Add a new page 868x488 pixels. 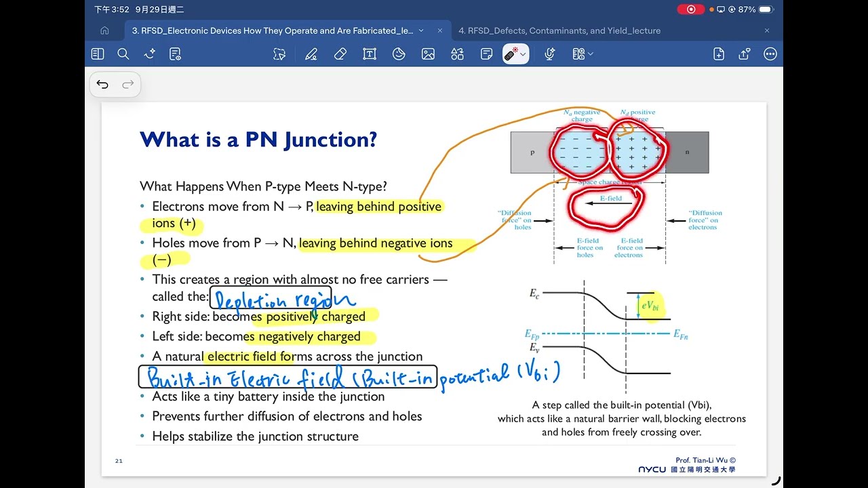coord(719,54)
